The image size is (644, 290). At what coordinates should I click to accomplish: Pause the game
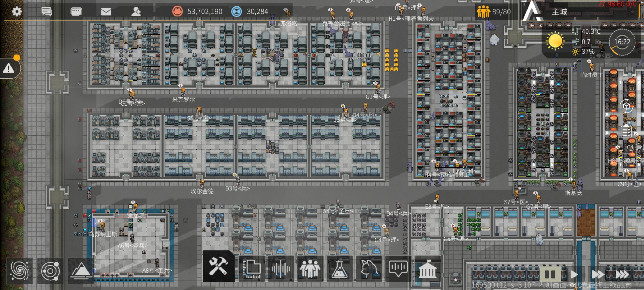pyautogui.click(x=550, y=274)
